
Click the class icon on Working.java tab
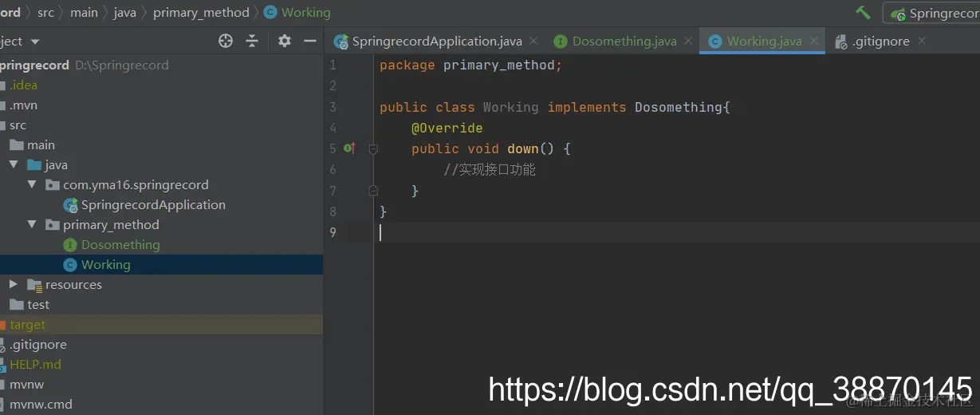coord(715,41)
